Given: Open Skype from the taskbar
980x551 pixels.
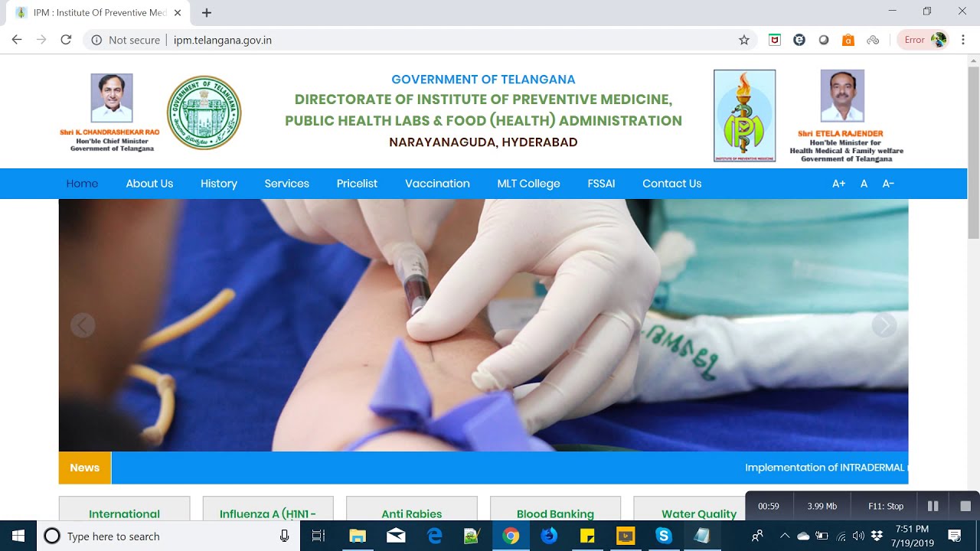Looking at the screenshot, I should coord(664,536).
